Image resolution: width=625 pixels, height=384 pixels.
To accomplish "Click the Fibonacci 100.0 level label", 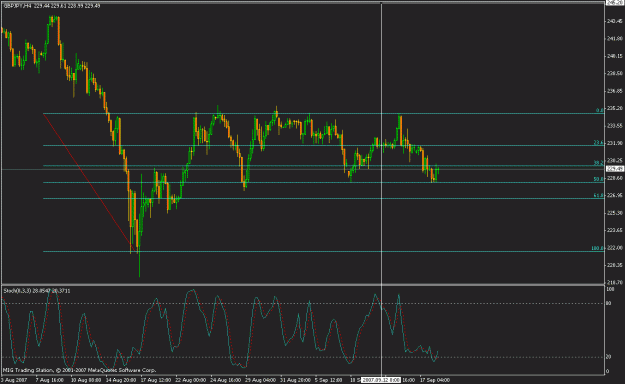I will pos(597,248).
